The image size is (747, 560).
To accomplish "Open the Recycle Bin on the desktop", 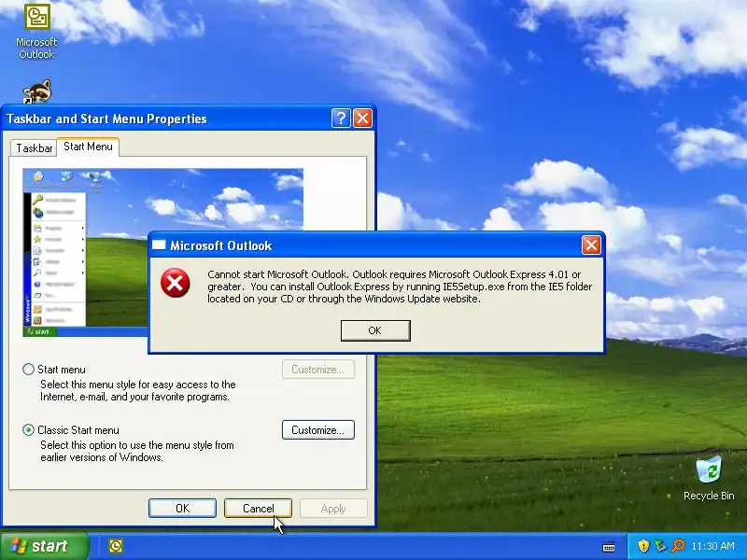I will tap(709, 478).
